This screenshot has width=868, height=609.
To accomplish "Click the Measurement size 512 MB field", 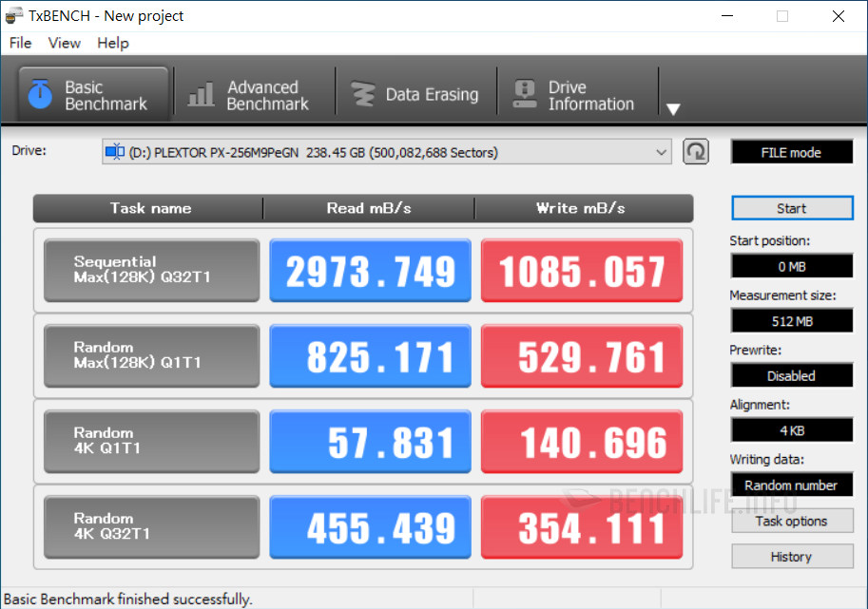I will 791,321.
